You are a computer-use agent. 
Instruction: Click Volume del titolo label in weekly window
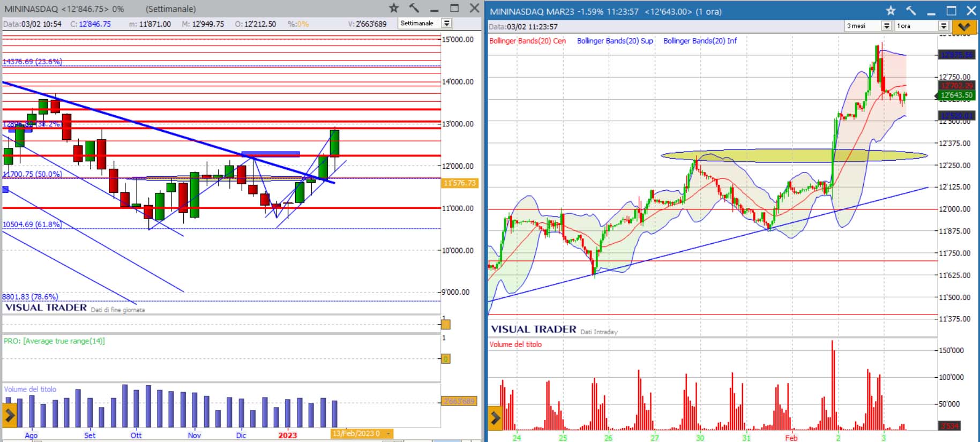(x=30, y=389)
